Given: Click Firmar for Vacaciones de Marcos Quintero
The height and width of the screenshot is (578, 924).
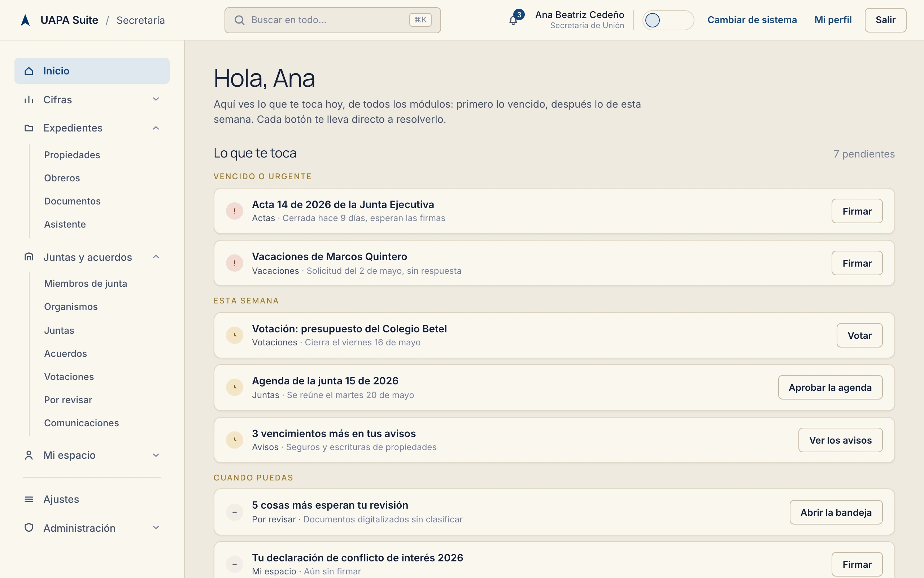Looking at the screenshot, I should click(857, 263).
